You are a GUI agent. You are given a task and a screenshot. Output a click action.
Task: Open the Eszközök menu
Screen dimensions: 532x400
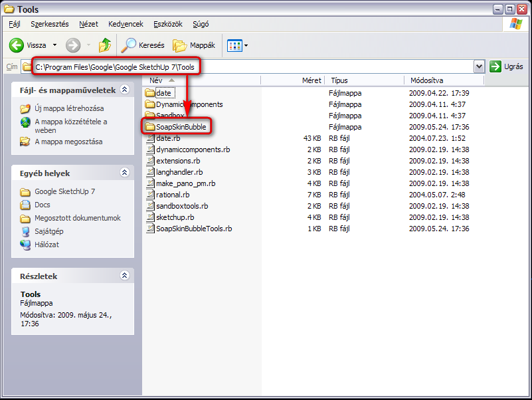click(x=168, y=24)
